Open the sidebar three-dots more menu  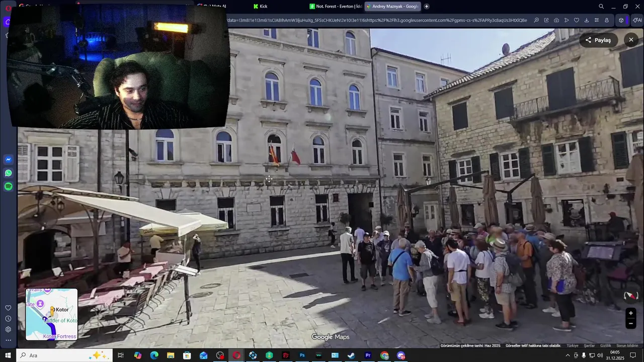(8, 340)
